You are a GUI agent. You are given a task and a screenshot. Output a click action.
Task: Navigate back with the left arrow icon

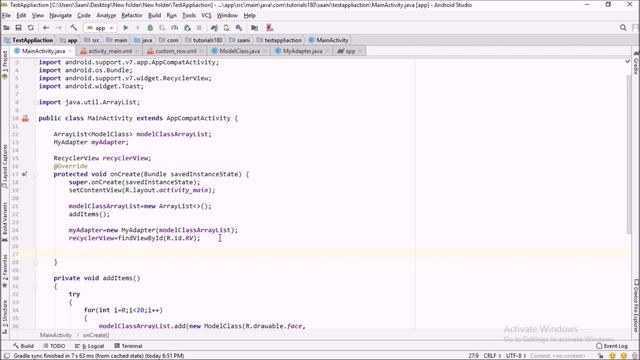click(46, 28)
